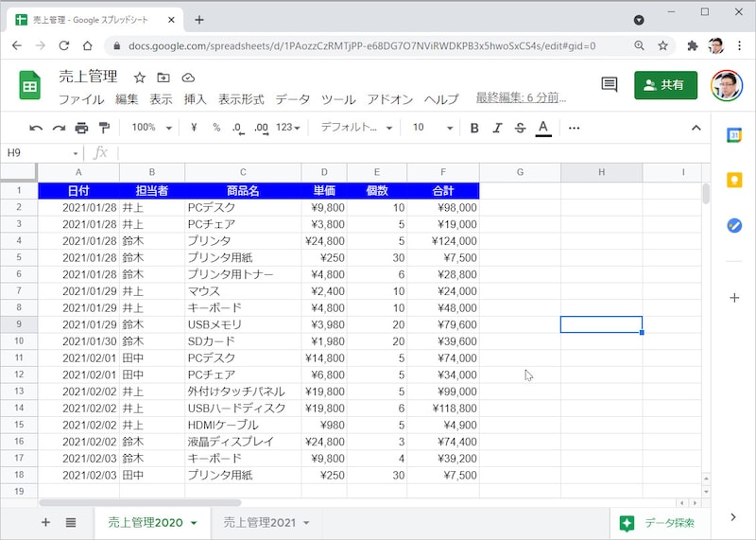
Task: Click the cell name box showing H9
Action: (x=42, y=153)
